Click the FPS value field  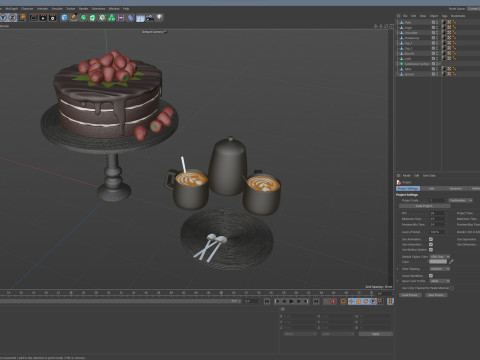pyautogui.click(x=437, y=213)
